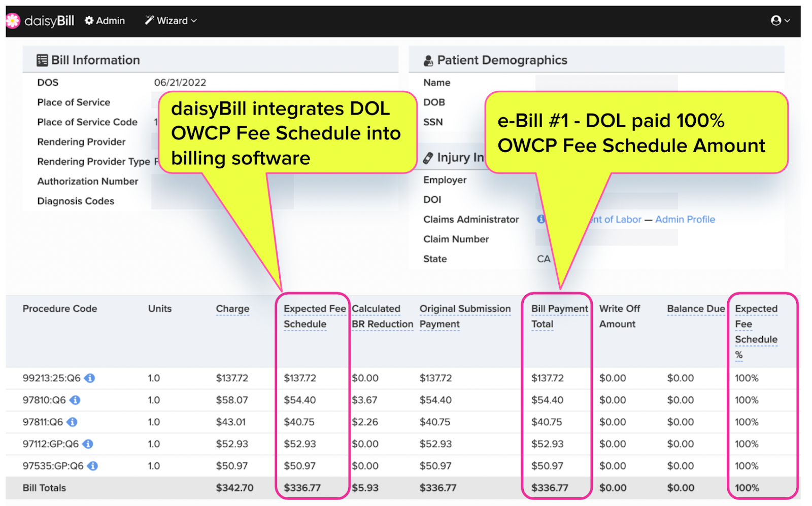Click the Claim Number label

[x=456, y=239]
